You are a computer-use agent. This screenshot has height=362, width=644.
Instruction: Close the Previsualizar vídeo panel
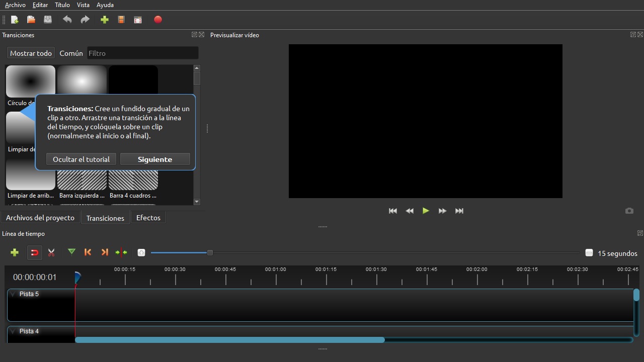pos(640,35)
